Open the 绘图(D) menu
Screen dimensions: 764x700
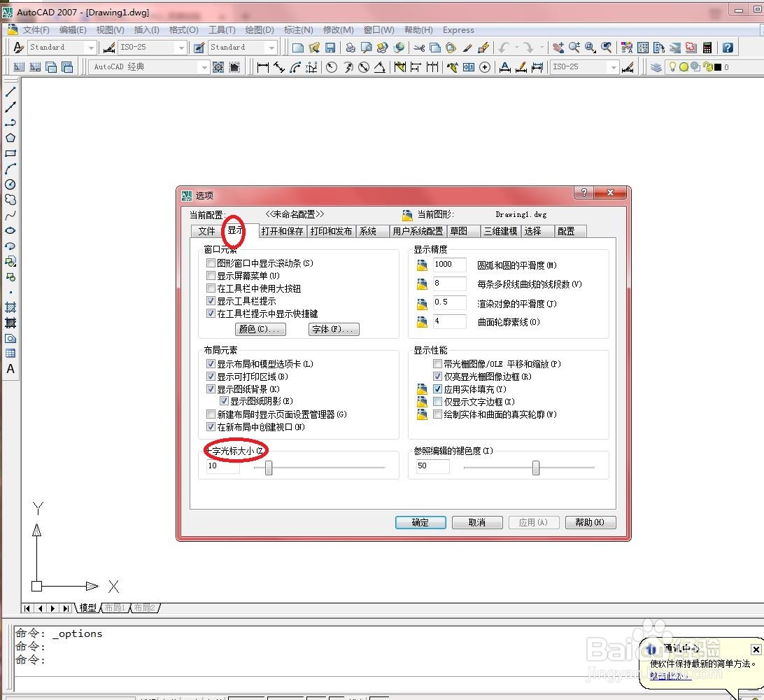click(259, 29)
